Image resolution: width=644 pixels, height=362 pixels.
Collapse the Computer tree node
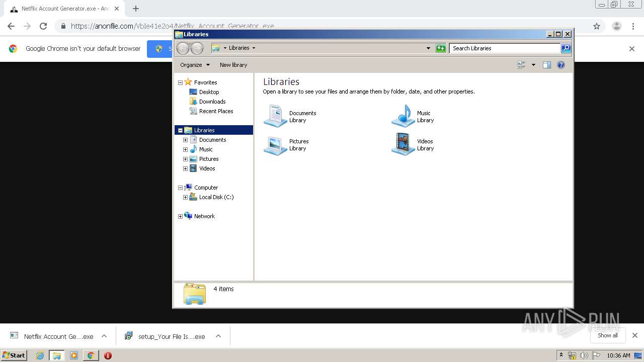point(180,188)
